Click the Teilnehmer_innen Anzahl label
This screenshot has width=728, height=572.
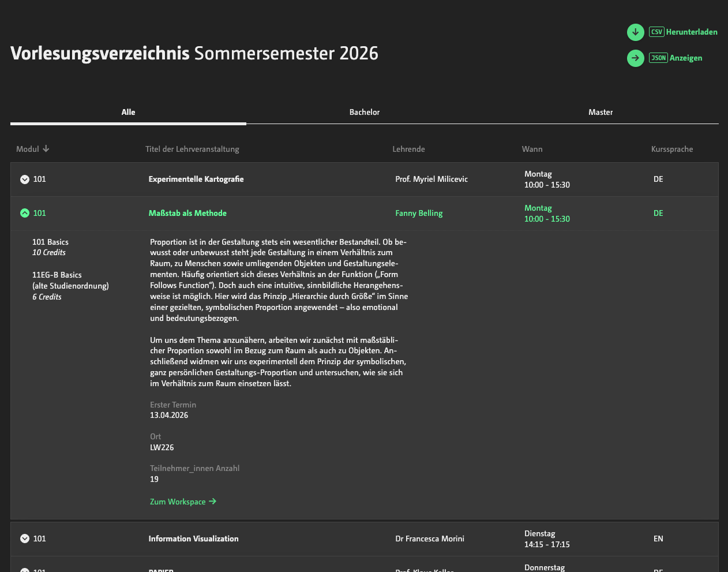tap(194, 468)
